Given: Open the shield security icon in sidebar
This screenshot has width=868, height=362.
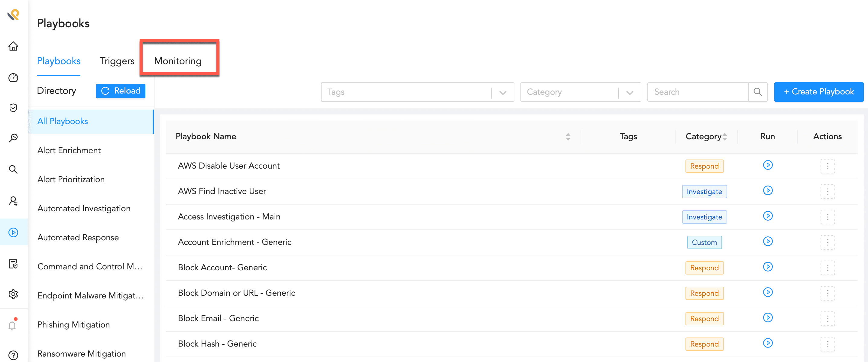Looking at the screenshot, I should pyautogui.click(x=13, y=108).
